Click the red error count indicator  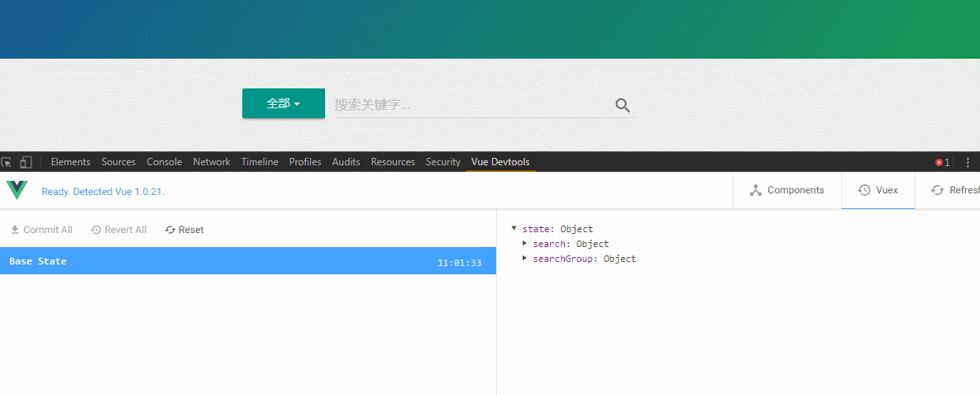click(x=942, y=162)
